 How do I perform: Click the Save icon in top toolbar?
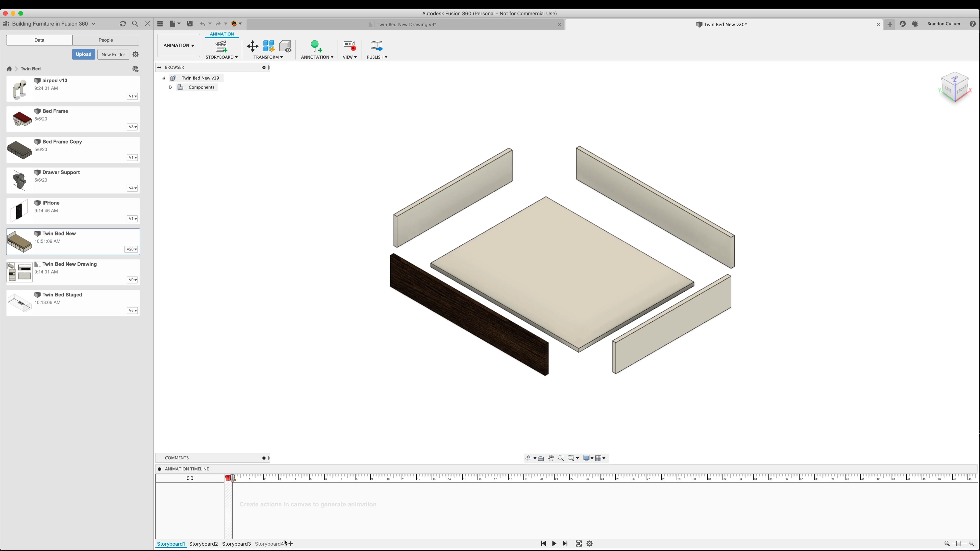tap(190, 24)
